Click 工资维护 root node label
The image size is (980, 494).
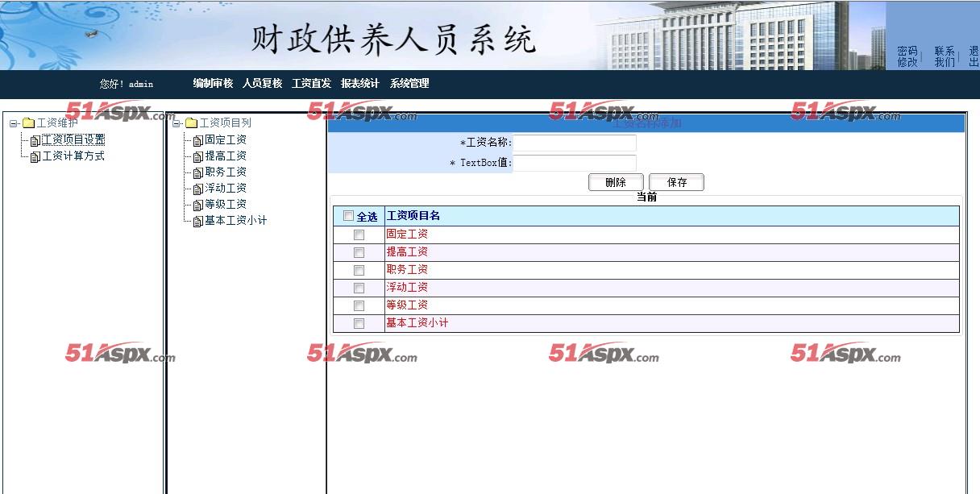point(58,123)
